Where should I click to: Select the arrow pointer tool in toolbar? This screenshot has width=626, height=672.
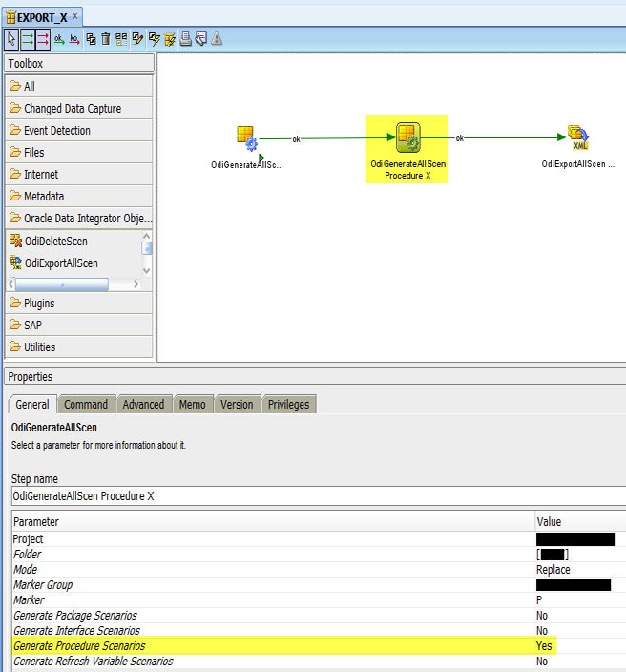pos(11,39)
